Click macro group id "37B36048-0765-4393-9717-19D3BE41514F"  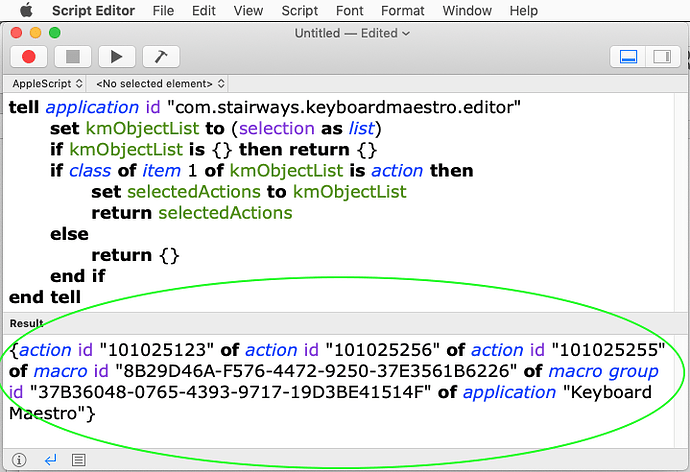click(230, 392)
